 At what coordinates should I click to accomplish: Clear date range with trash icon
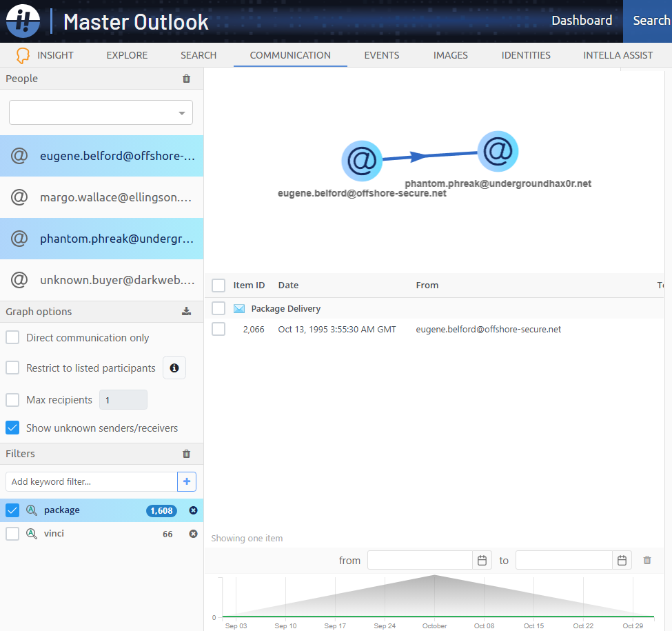tap(647, 561)
